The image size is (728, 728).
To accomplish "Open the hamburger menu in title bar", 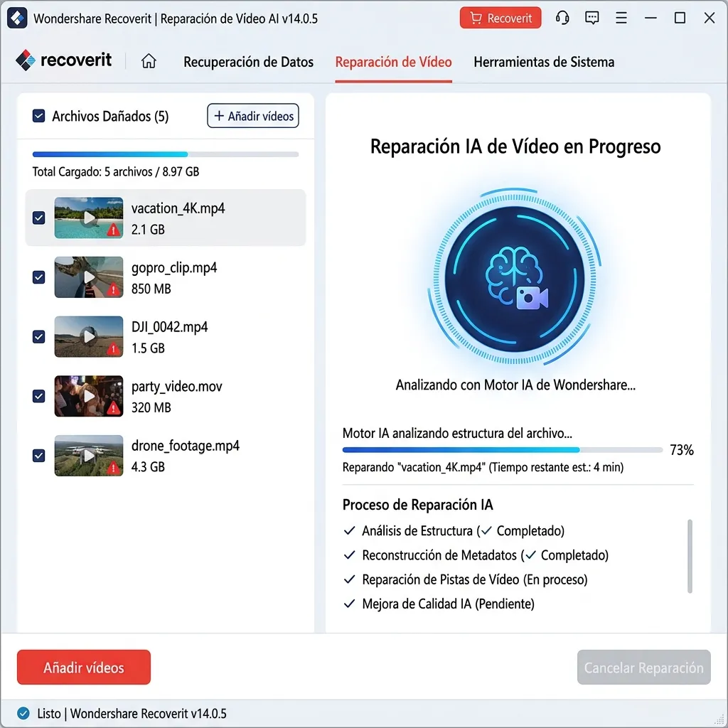I will point(621,18).
